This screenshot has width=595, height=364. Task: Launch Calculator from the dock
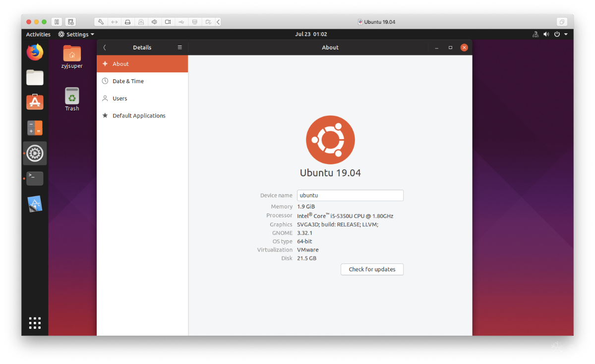(x=35, y=128)
